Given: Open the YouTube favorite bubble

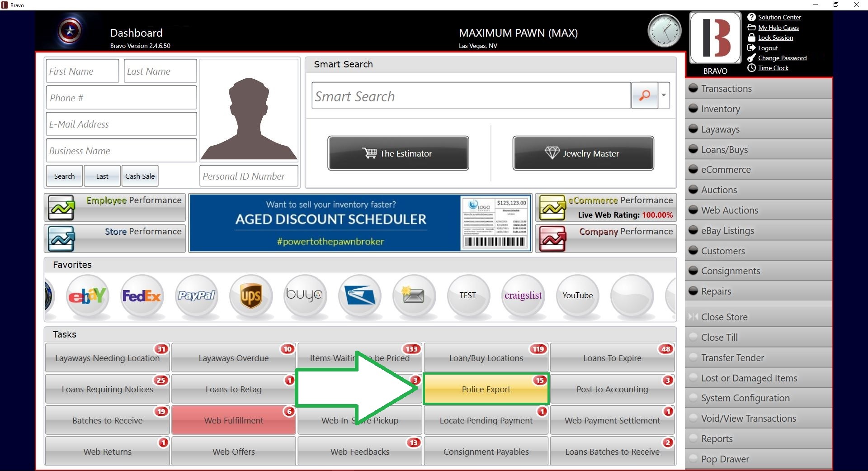Looking at the screenshot, I should tap(577, 296).
